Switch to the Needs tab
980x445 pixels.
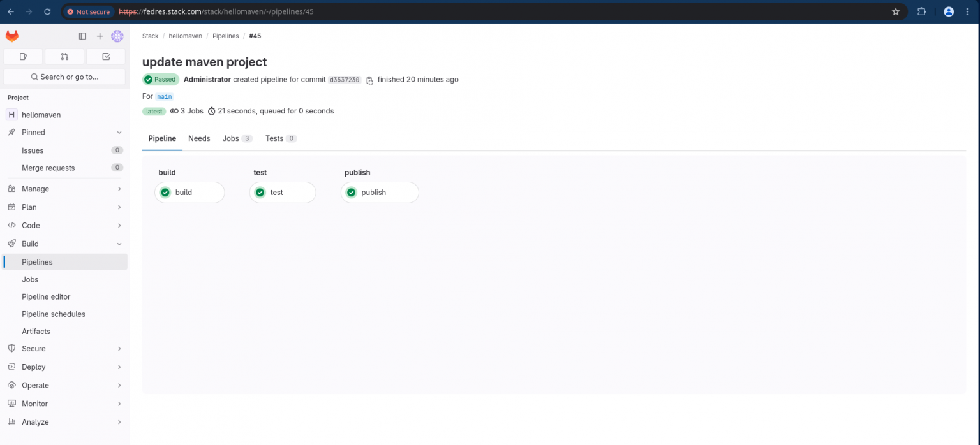(x=199, y=138)
